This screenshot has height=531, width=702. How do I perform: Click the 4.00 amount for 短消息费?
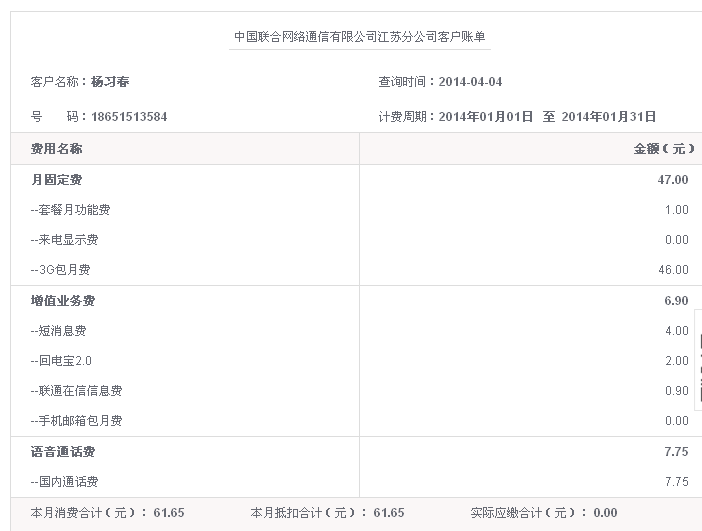click(x=676, y=331)
